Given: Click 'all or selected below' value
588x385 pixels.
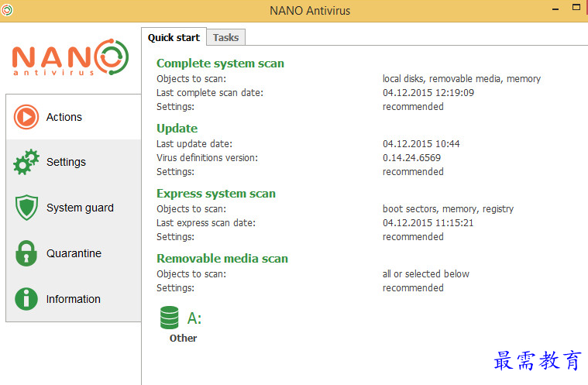Looking at the screenshot, I should [426, 273].
